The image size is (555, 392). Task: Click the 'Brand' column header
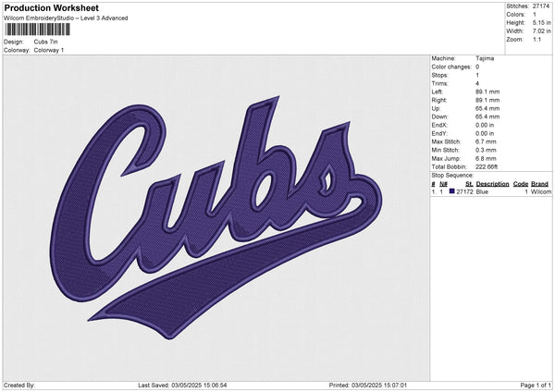pos(539,184)
